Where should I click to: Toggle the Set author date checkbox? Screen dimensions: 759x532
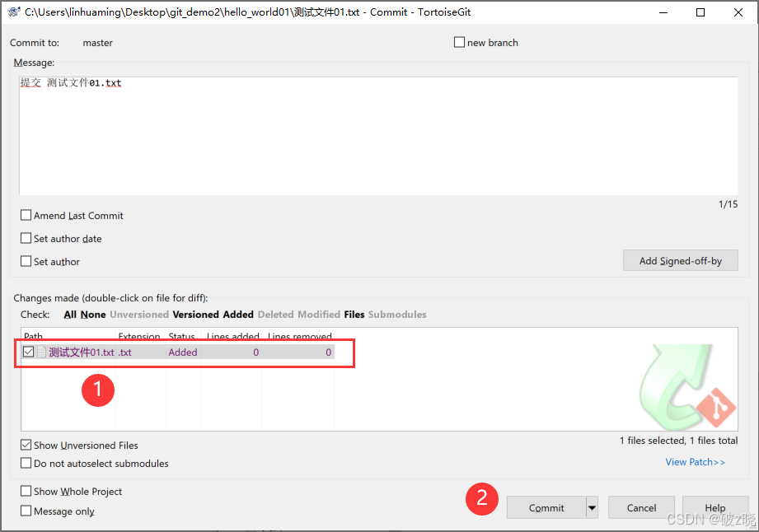coord(26,239)
